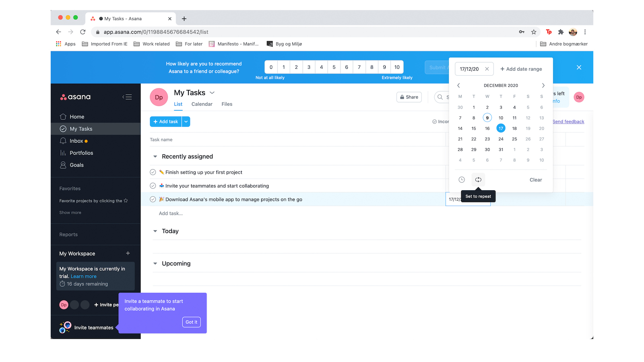Open Portfolios from the sidebar
This screenshot has width=644, height=362.
click(82, 153)
